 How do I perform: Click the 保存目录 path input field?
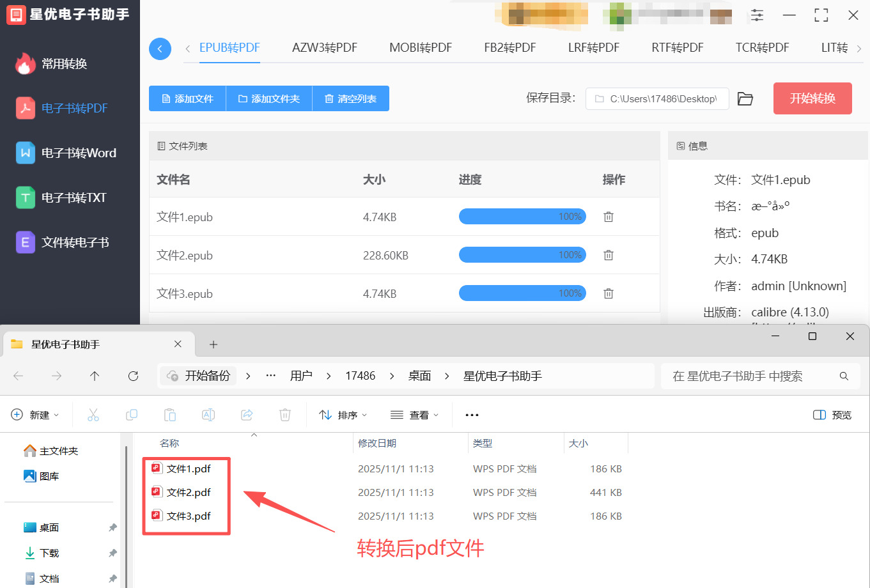pos(657,98)
